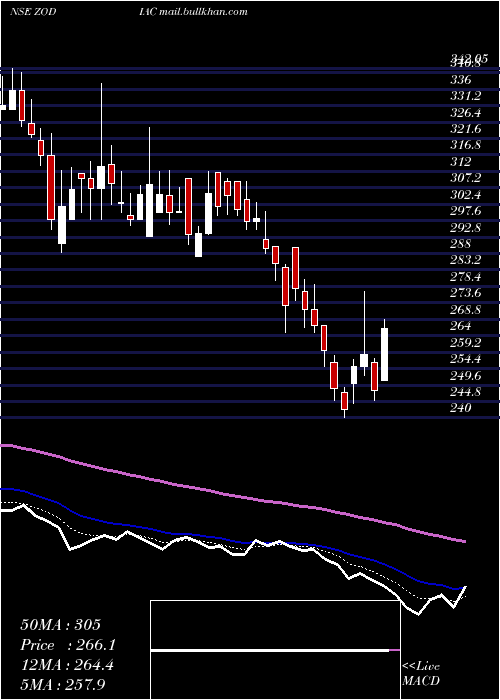The width and height of the screenshot is (500, 700).
Task: Click the 292.8 price axis label
Action: click(466, 228)
